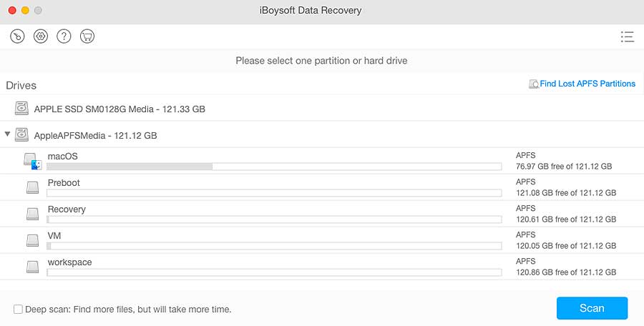Select the Recovery partition

click(x=322, y=214)
